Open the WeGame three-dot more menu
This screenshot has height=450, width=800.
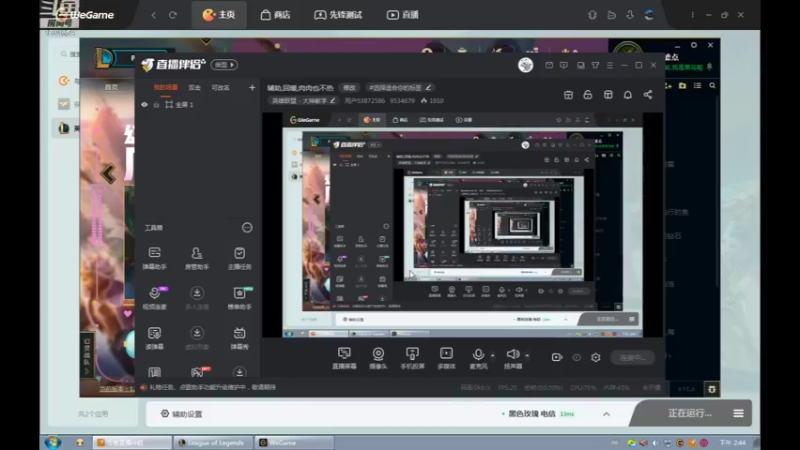pos(692,15)
